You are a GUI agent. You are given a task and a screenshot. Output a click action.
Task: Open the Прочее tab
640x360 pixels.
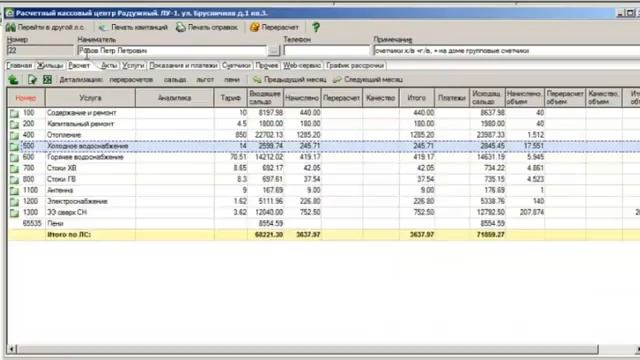click(267, 65)
